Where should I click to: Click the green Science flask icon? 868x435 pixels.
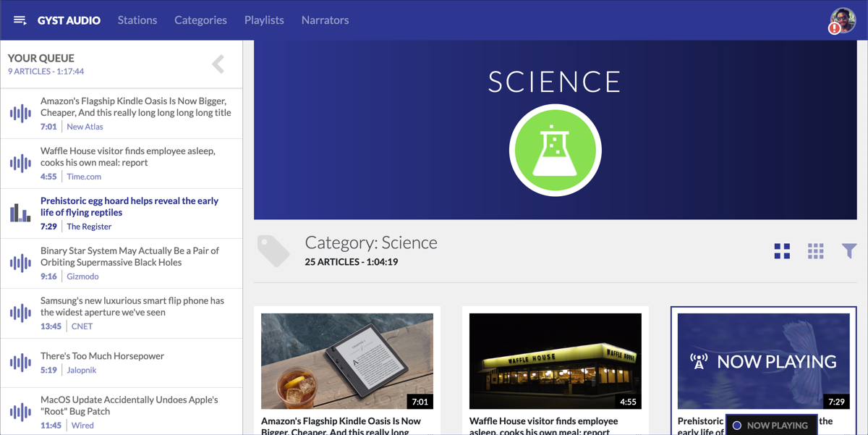(555, 150)
